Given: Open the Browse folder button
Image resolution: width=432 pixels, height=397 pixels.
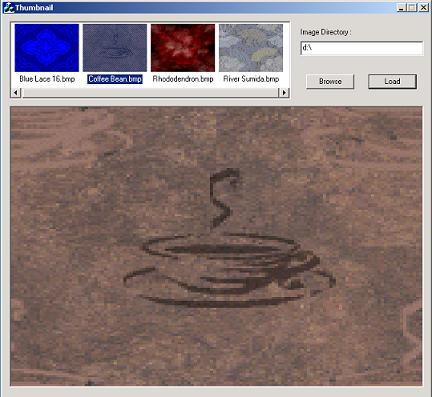Looking at the screenshot, I should 330,81.
